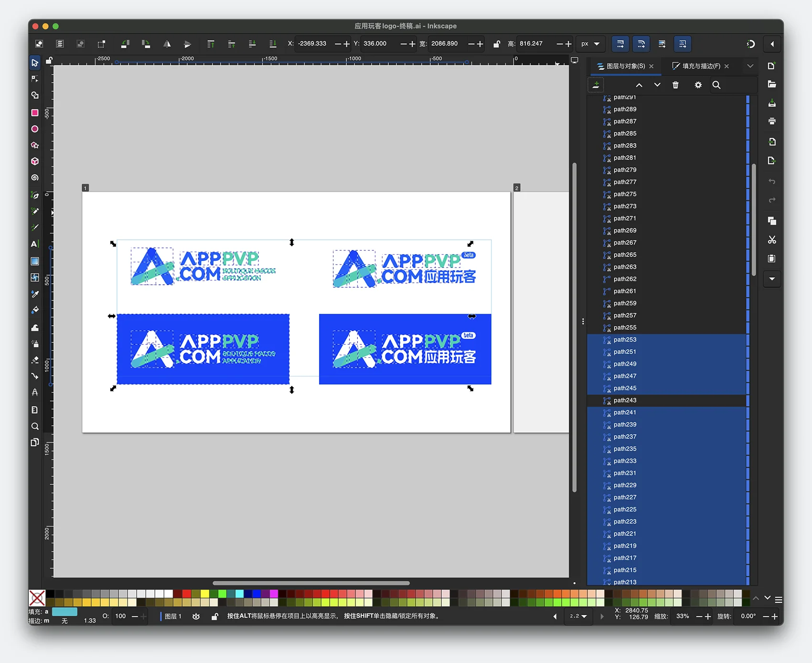Image resolution: width=812 pixels, height=663 pixels.
Task: Click Flip horizontal in the toolbar
Action: pos(167,44)
